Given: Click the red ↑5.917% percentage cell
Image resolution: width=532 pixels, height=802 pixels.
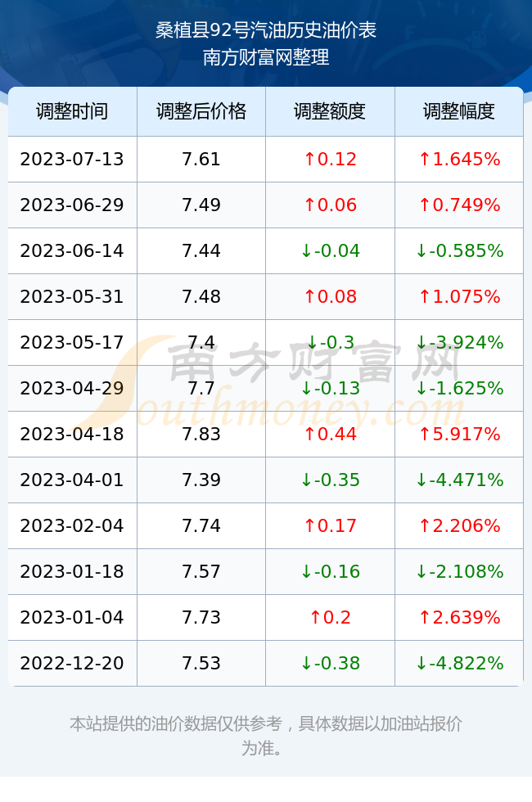Looking at the screenshot, I should (459, 434).
